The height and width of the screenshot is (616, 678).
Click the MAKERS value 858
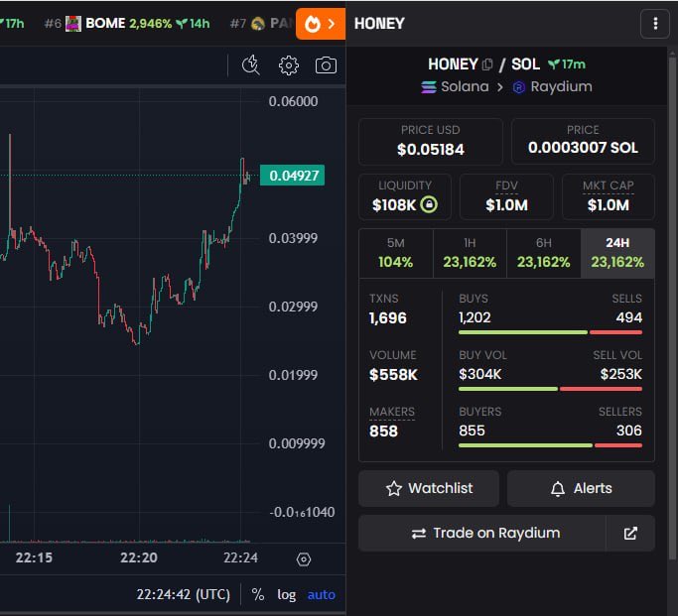point(383,431)
